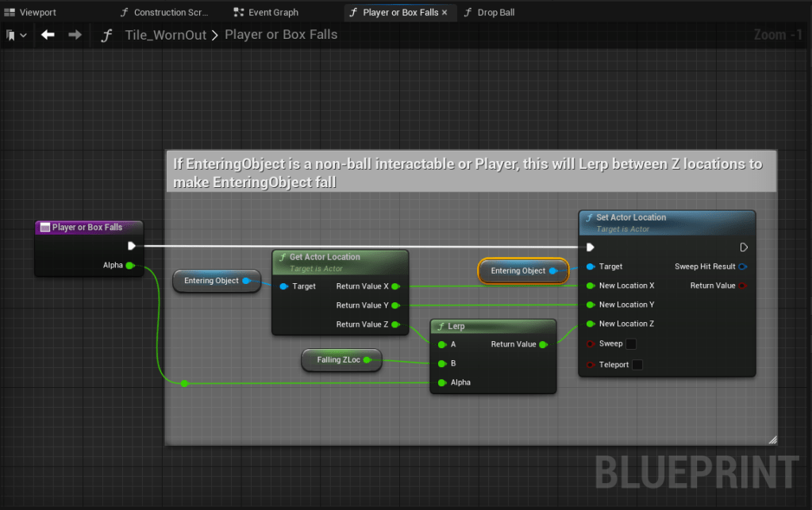Click the Lerp Return Value output pin
The image size is (812, 510).
tap(544, 344)
